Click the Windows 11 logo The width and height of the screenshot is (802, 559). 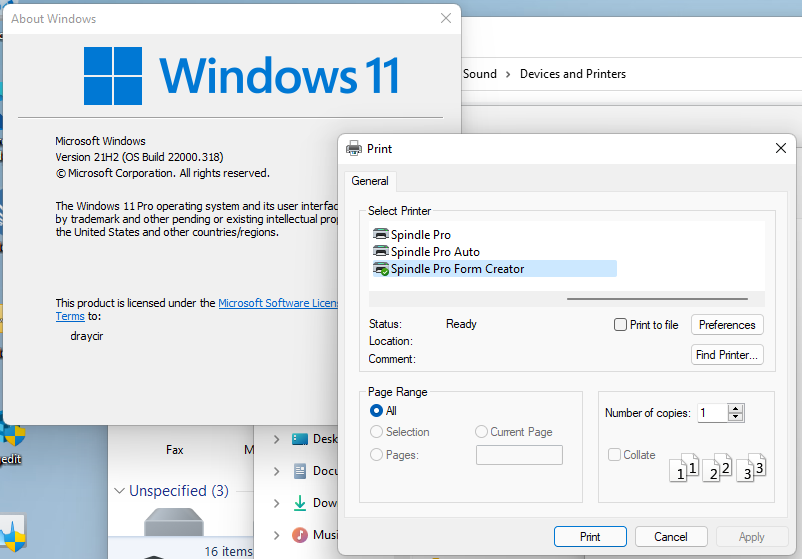tap(241, 76)
